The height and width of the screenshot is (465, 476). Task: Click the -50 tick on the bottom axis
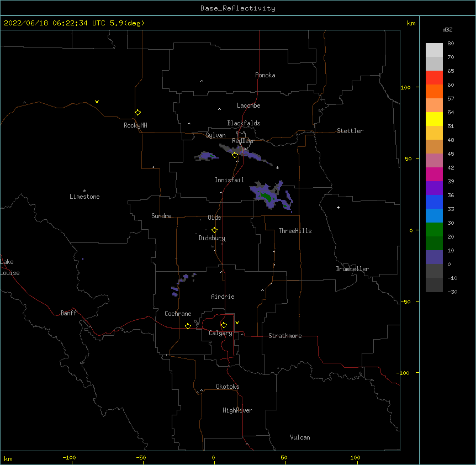[x=141, y=457]
